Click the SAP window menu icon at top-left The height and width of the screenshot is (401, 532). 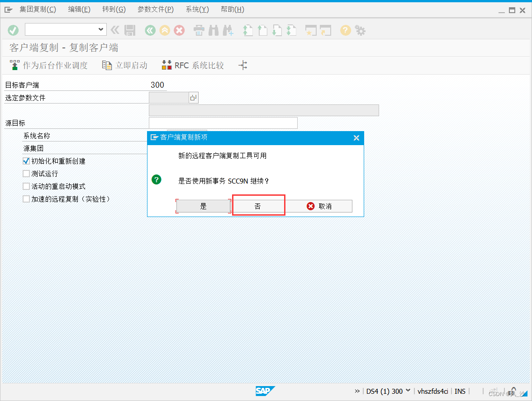(x=9, y=10)
